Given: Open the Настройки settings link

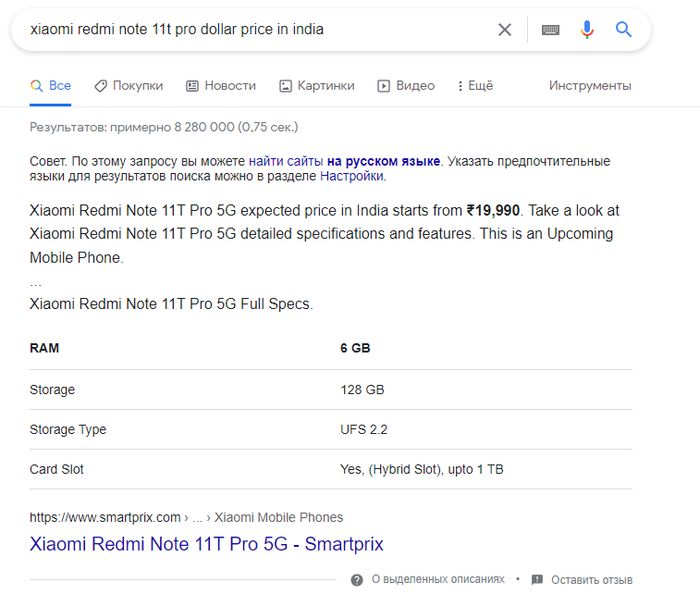Looking at the screenshot, I should point(351,176).
